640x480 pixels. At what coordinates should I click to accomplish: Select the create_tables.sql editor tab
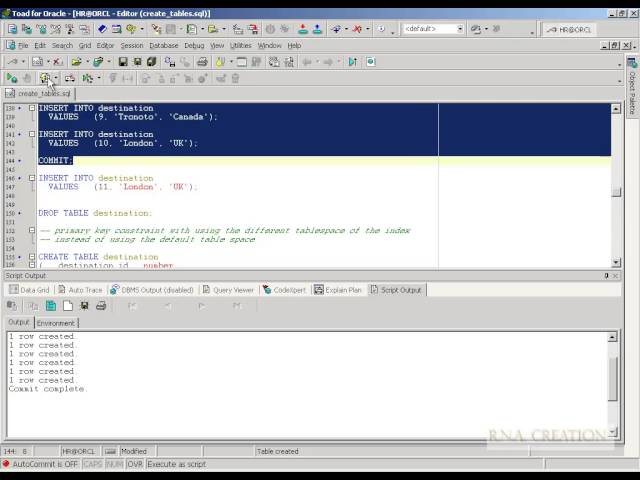(38, 93)
